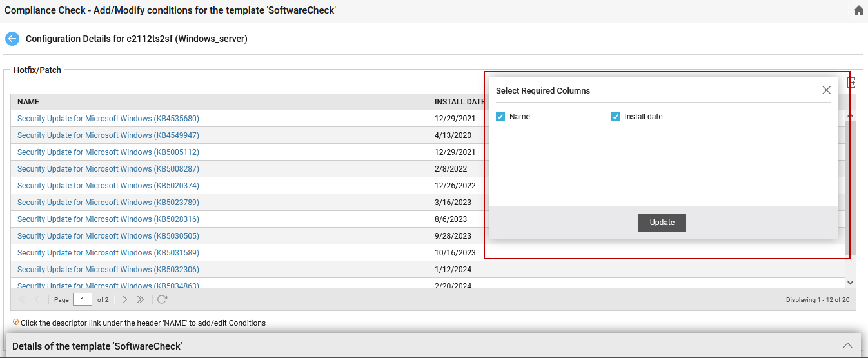Select install date 10/16/2023 cell
The image size is (868, 358).
(455, 253)
